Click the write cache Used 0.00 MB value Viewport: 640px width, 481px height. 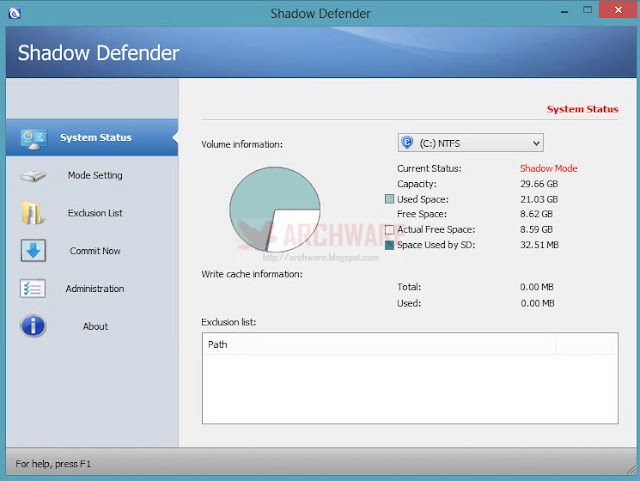pyautogui.click(x=537, y=303)
